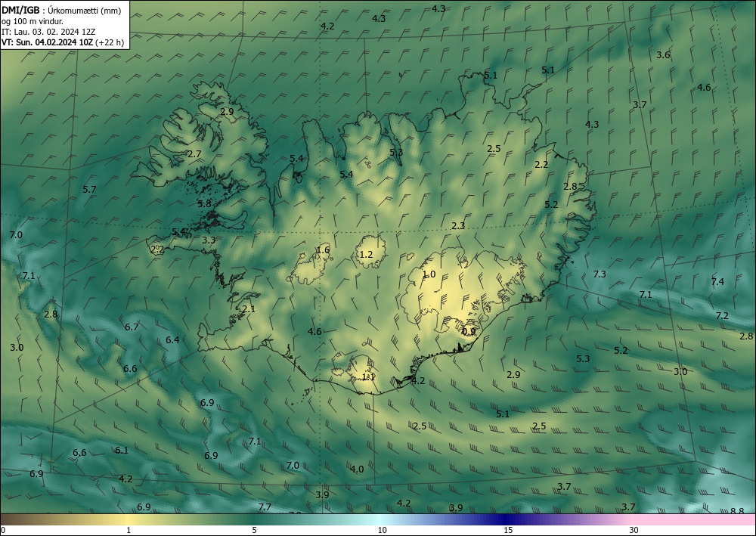The height and width of the screenshot is (536, 756).
Task: Click the 7.7 value on the map
Action: click(264, 507)
